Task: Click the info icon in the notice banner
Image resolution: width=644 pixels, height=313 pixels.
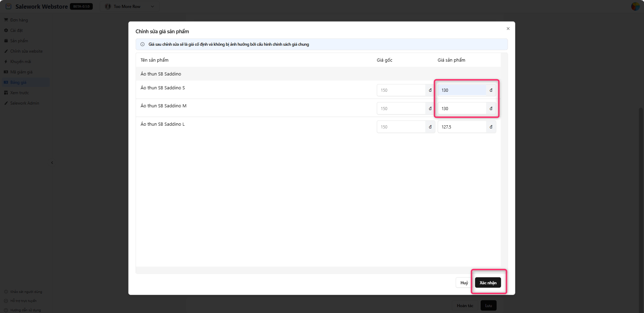Action: 143,44
